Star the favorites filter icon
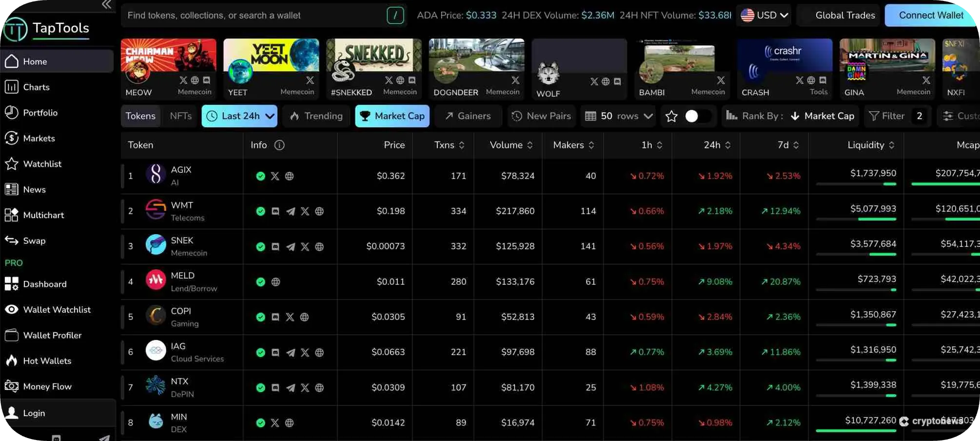Image resolution: width=980 pixels, height=441 pixels. point(671,116)
